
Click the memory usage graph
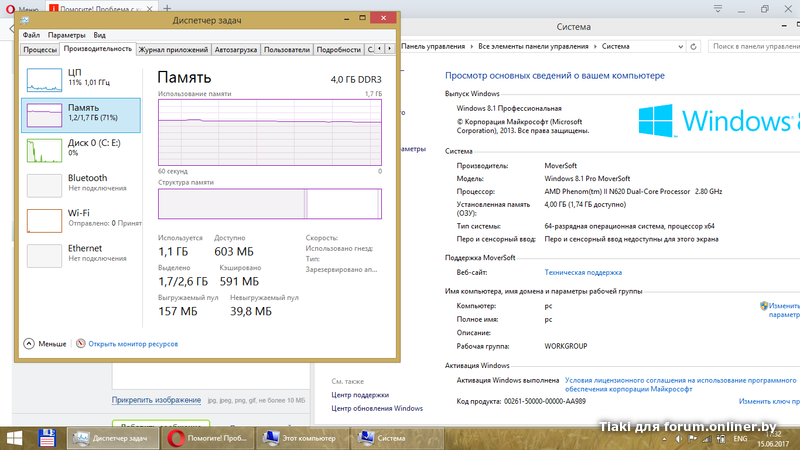[x=270, y=132]
